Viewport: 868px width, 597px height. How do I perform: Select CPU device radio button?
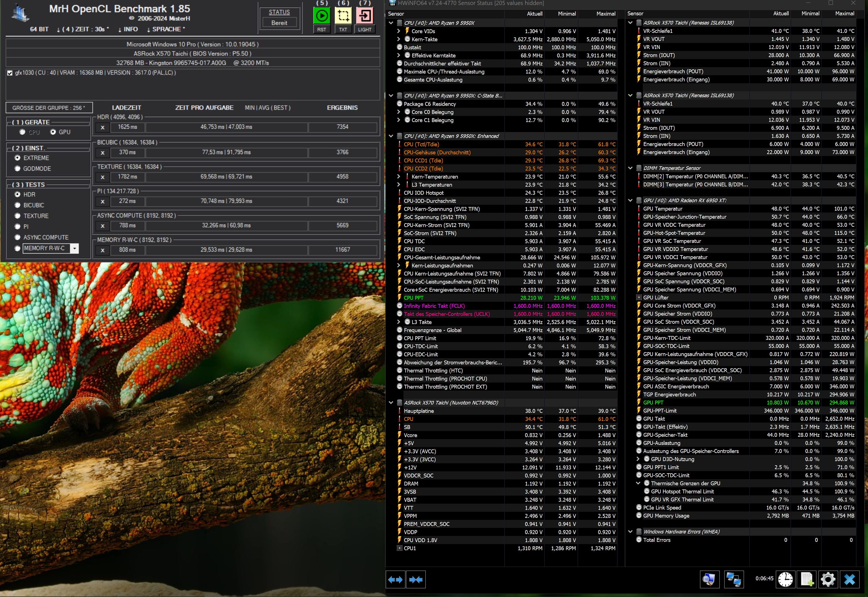point(23,132)
